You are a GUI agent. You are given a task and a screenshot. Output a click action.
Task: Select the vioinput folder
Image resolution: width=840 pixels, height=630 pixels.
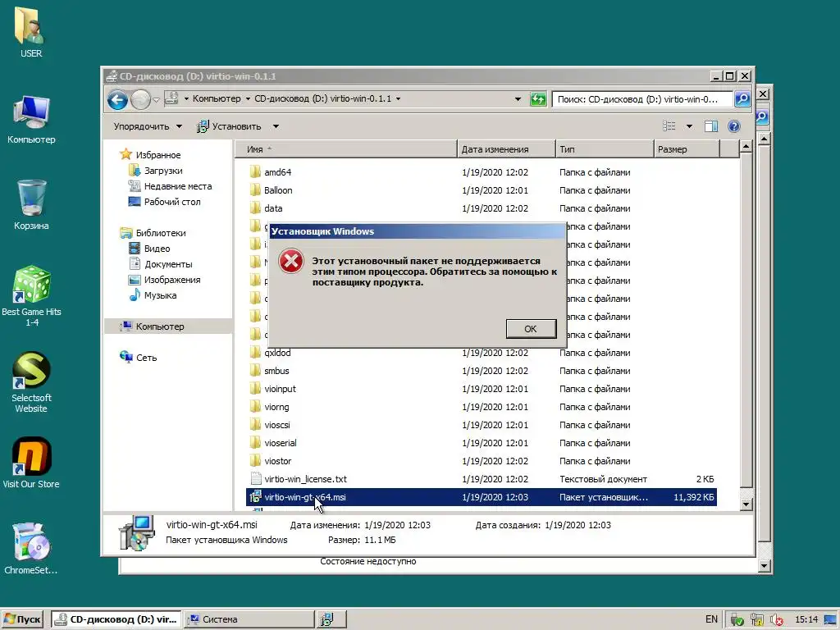point(280,389)
